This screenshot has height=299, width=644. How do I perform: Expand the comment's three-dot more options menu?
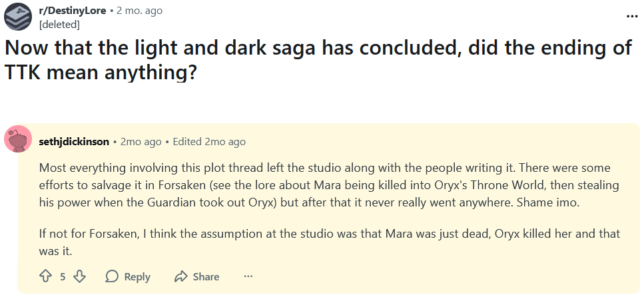pos(248,276)
